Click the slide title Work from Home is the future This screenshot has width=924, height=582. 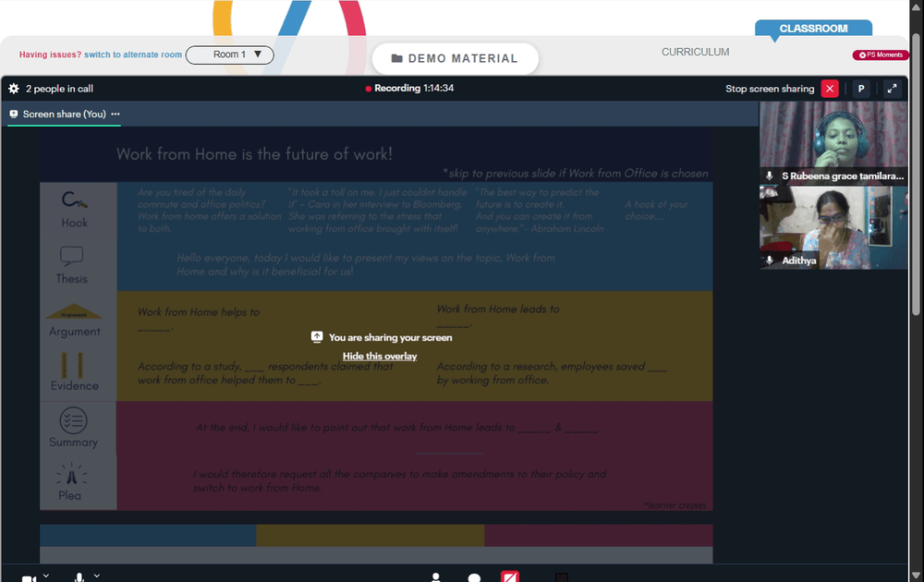(x=254, y=154)
